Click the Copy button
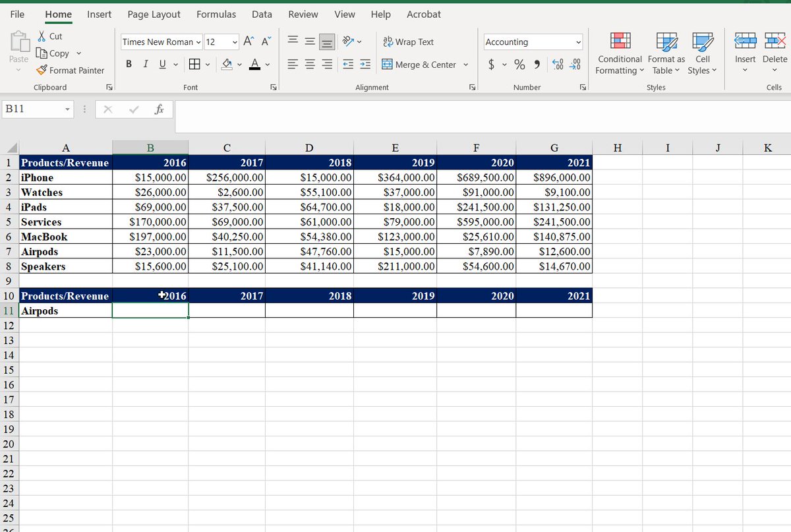Screen dimensions: 791x532 coord(52,53)
